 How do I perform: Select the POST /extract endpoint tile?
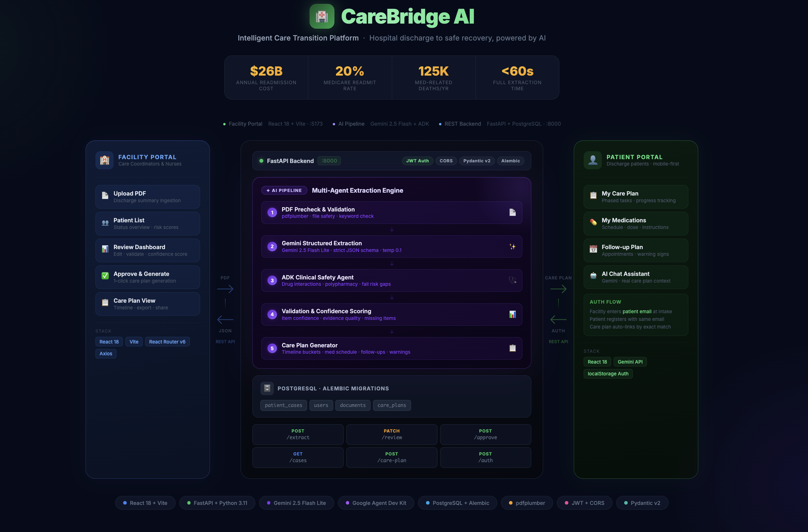coord(298,434)
